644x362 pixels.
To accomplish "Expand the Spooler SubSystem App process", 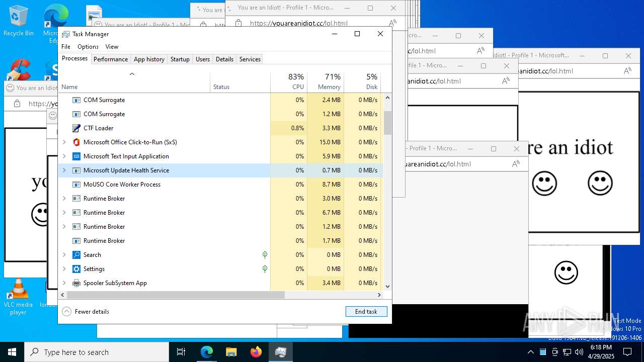I will click(x=64, y=283).
